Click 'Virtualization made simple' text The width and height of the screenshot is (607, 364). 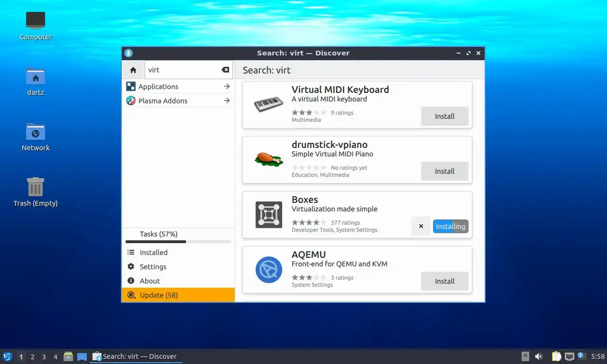point(334,209)
